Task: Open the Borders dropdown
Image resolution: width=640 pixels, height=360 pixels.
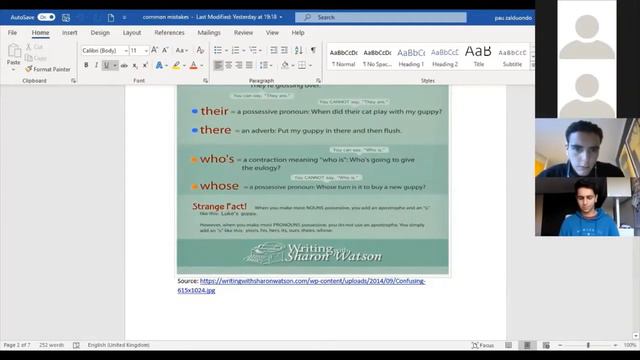Action: click(310, 65)
